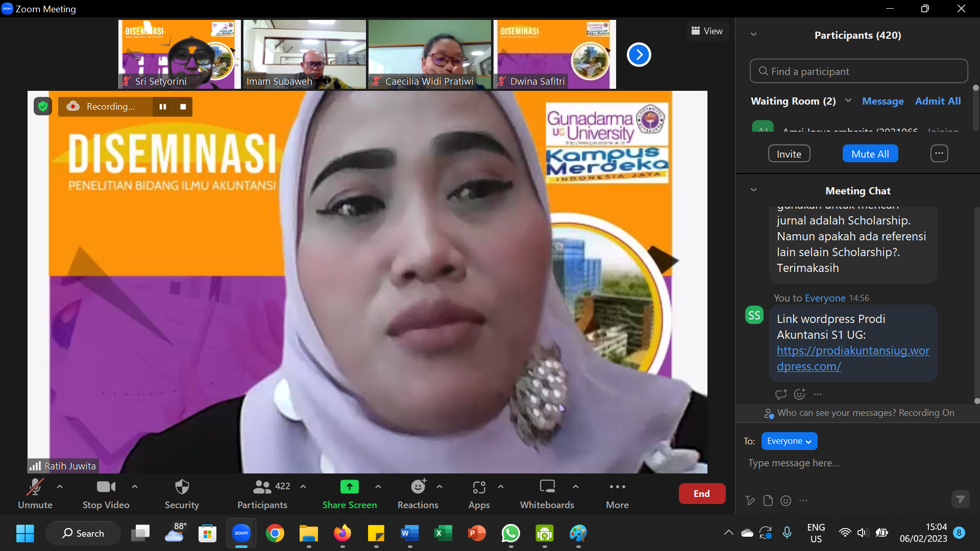This screenshot has height=551, width=980.
Task: Collapse the Participants panel chevron
Action: (x=753, y=35)
